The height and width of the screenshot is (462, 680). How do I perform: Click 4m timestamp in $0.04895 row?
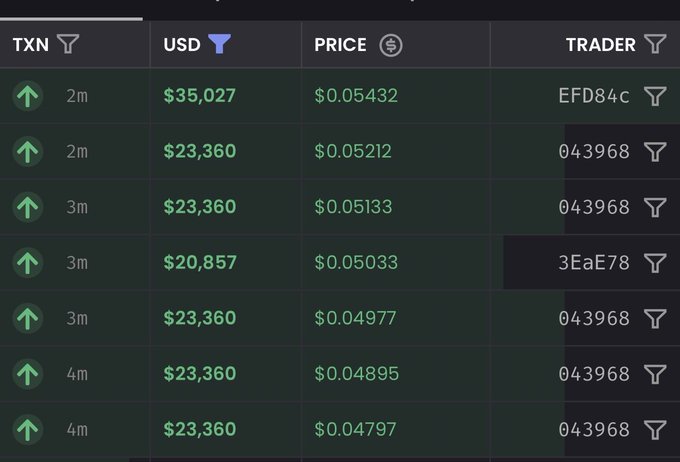[x=77, y=374]
